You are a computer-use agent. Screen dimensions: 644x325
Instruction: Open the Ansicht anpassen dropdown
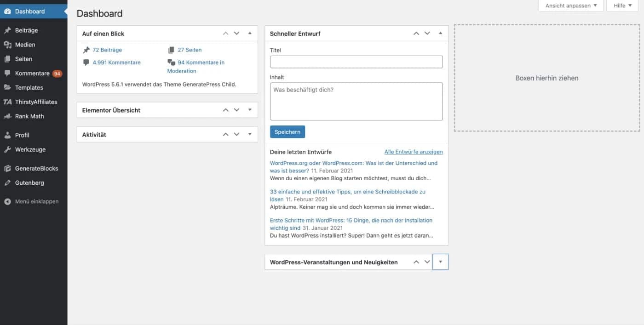(x=571, y=6)
